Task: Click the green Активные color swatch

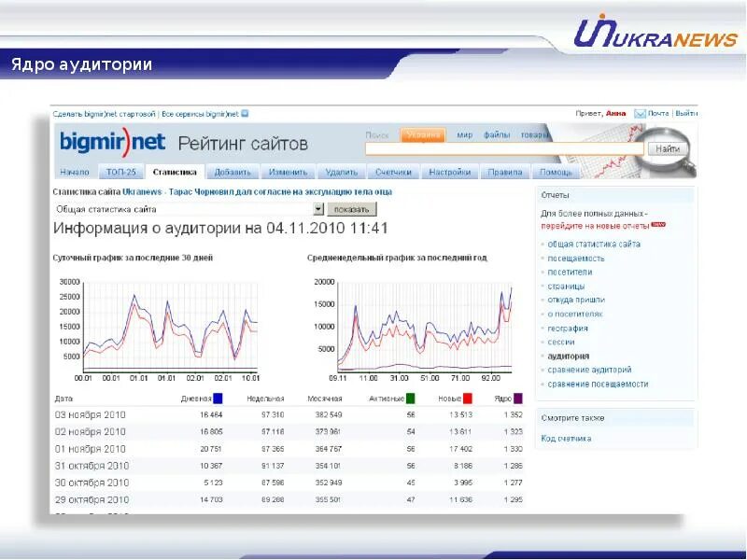Action: click(410, 399)
